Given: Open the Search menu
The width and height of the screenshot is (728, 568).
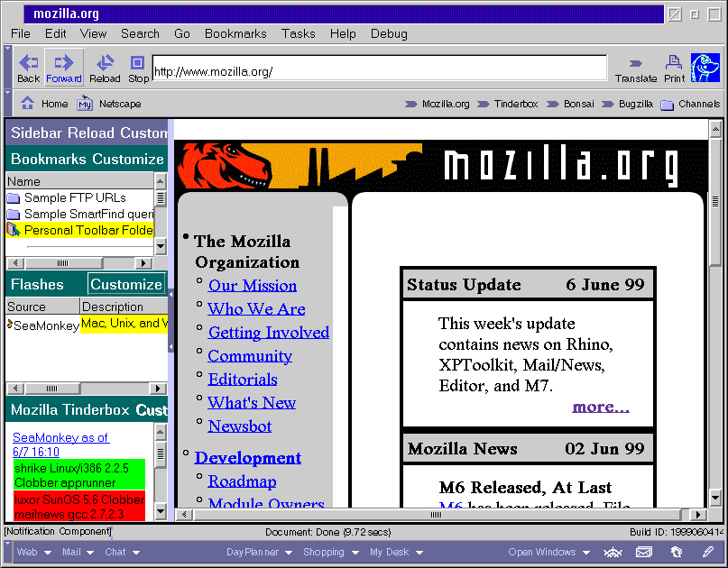Looking at the screenshot, I should (140, 34).
